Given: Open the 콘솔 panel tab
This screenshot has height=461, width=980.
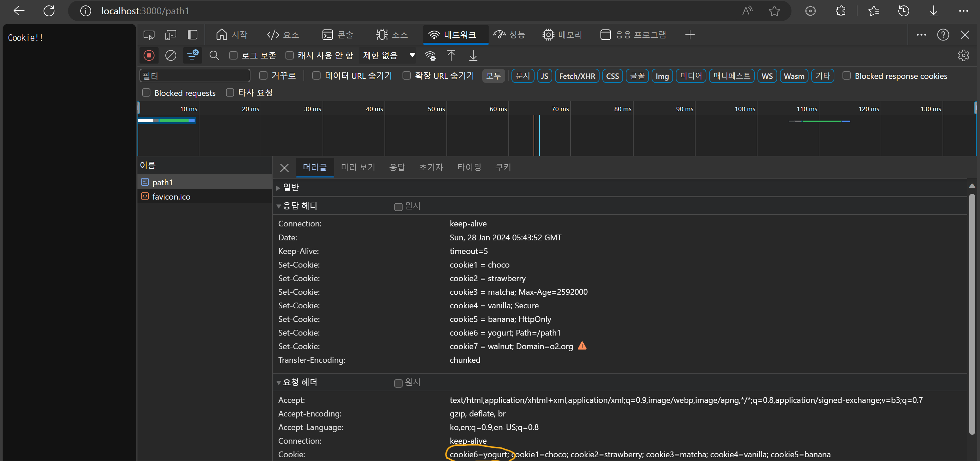Looking at the screenshot, I should [x=338, y=35].
